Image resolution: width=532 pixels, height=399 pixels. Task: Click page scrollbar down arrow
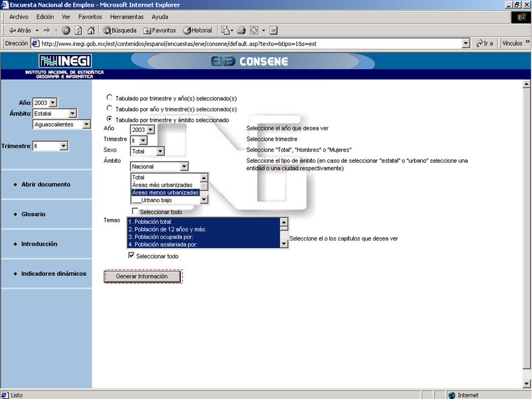(526, 384)
